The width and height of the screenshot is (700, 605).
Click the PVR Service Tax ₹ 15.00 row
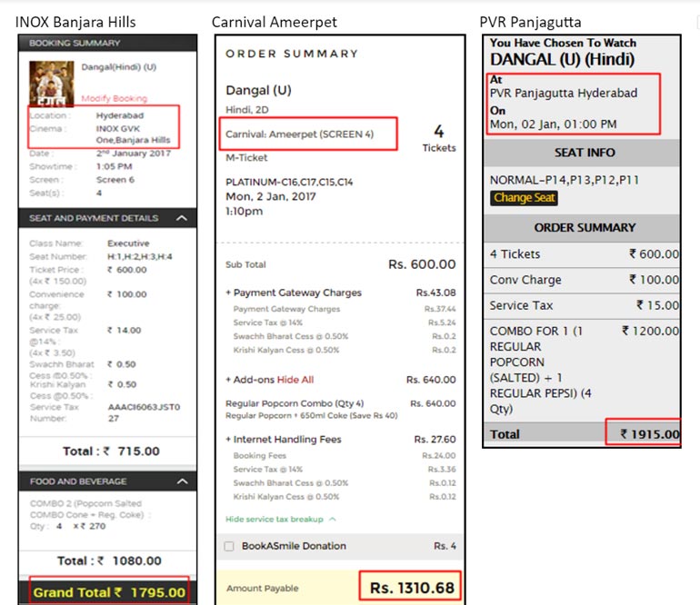[582, 305]
